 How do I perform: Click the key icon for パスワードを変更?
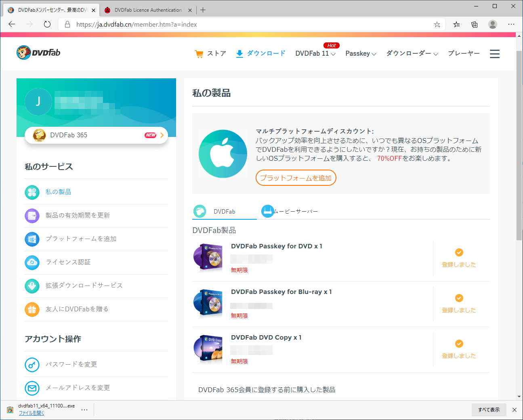(32, 365)
